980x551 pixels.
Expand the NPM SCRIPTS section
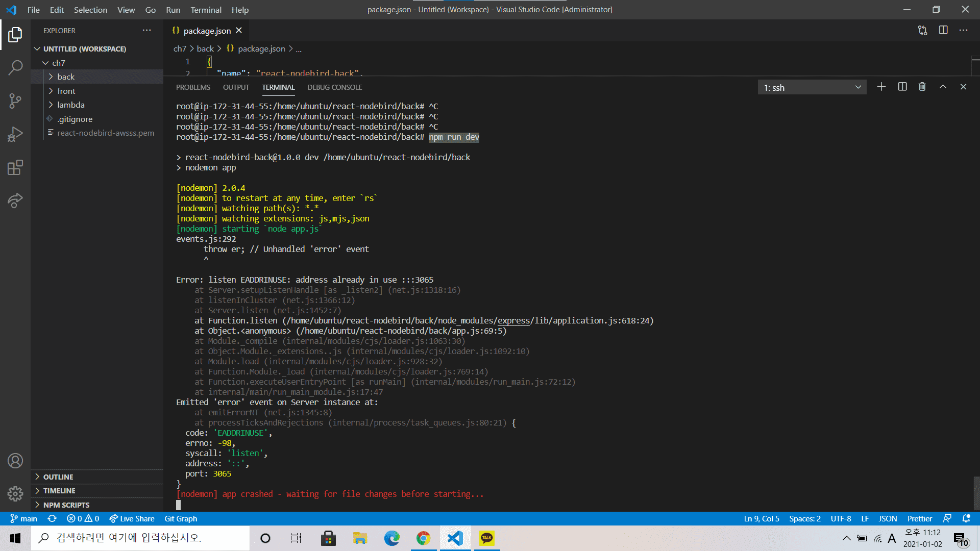click(66, 505)
